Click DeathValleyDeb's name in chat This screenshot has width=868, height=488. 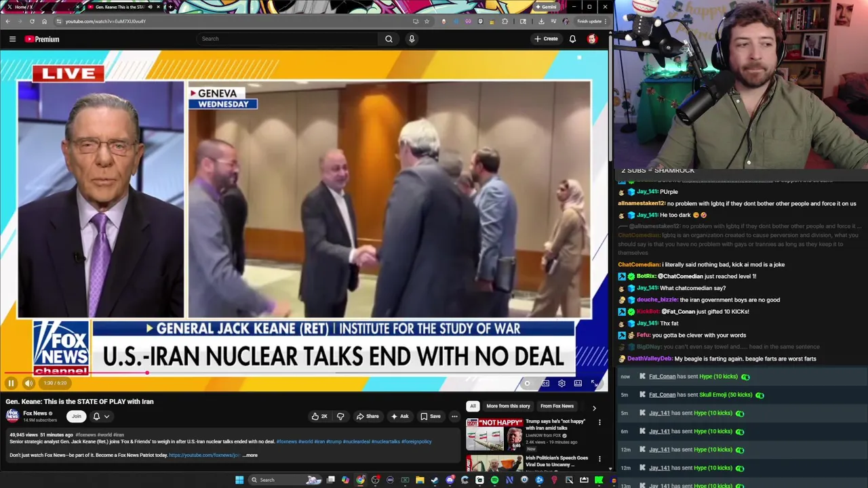pos(650,359)
